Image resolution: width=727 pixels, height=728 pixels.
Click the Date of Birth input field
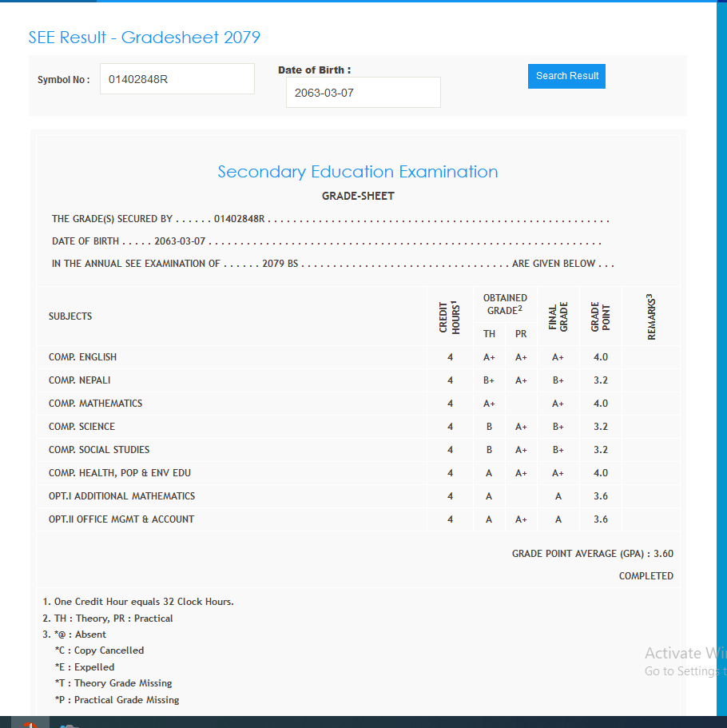point(363,93)
